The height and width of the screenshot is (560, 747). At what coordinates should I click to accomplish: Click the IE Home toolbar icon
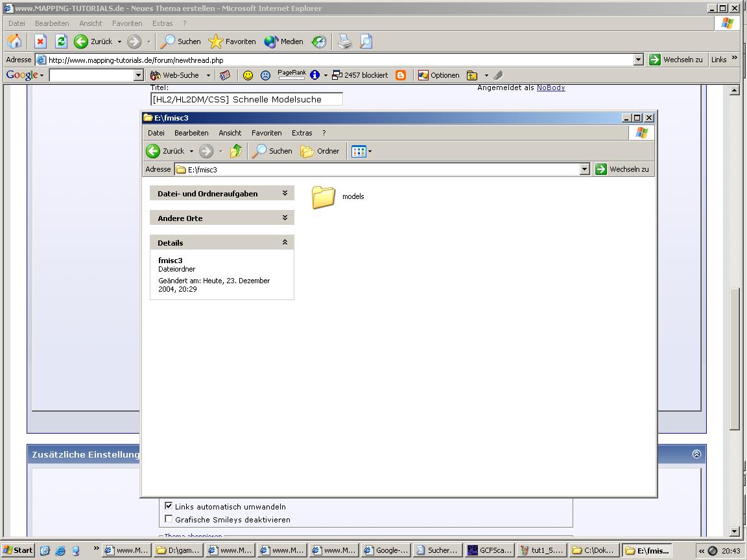tap(14, 41)
